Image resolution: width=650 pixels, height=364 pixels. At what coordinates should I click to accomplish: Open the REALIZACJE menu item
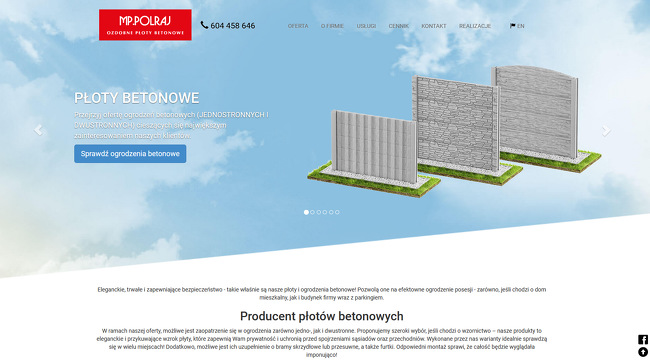[x=475, y=26]
